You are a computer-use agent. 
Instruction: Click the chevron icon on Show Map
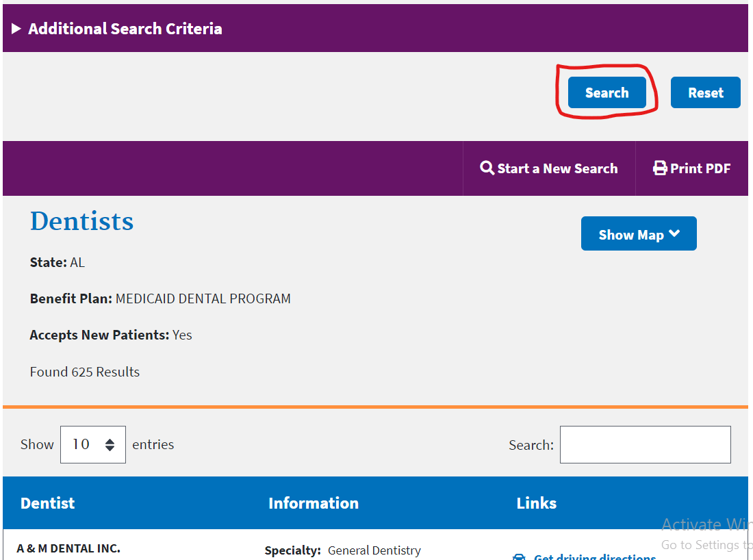pos(674,234)
